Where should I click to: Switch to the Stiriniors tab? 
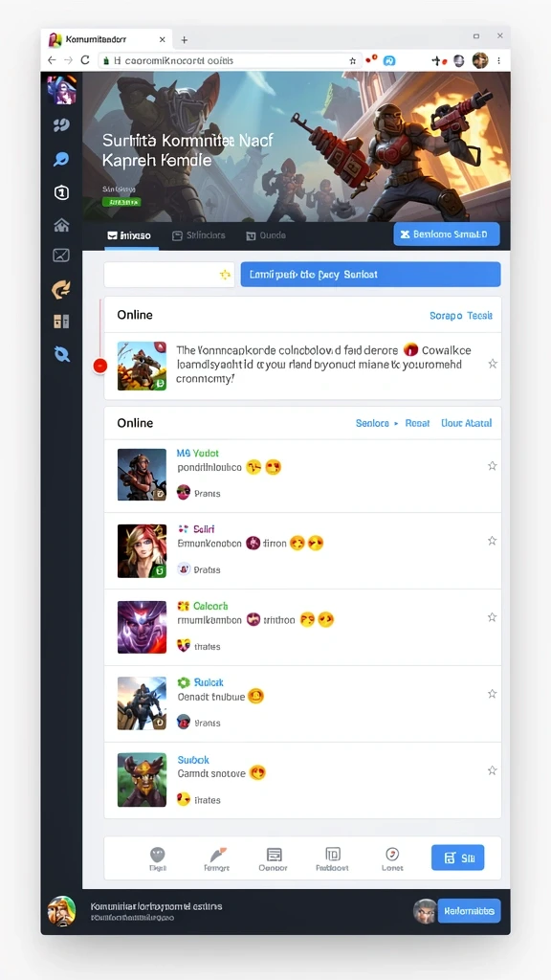(198, 235)
